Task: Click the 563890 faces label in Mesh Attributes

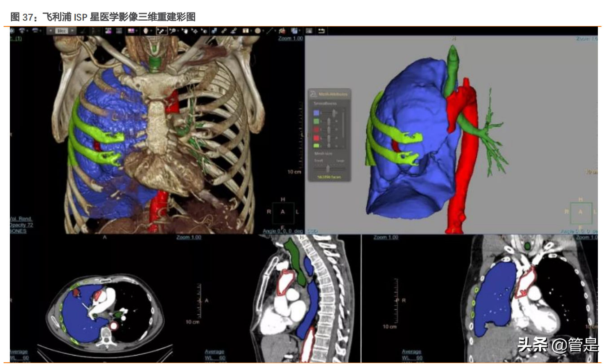Action: [329, 176]
